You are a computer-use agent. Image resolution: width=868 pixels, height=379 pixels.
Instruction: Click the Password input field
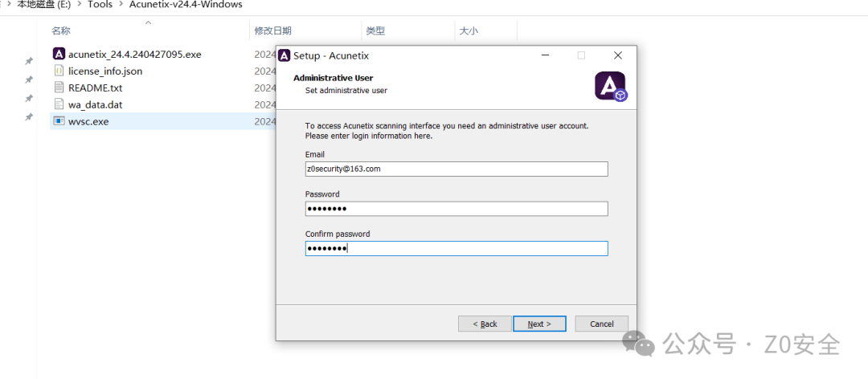tap(457, 209)
